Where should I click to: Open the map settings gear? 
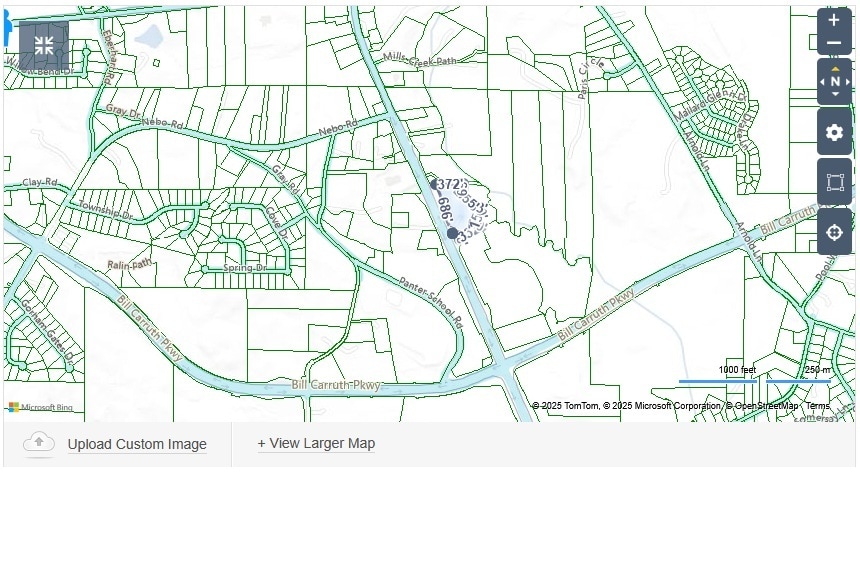[x=834, y=132]
